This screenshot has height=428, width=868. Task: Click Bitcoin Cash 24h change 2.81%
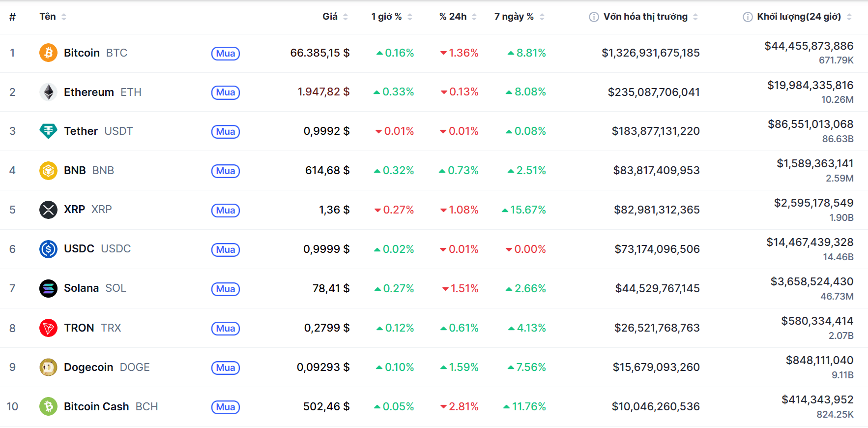(459, 406)
